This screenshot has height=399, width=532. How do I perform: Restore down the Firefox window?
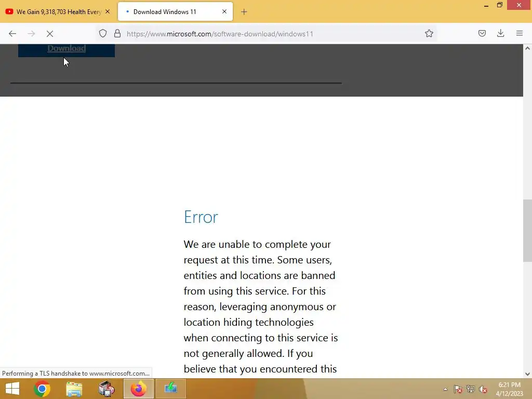(500, 5)
